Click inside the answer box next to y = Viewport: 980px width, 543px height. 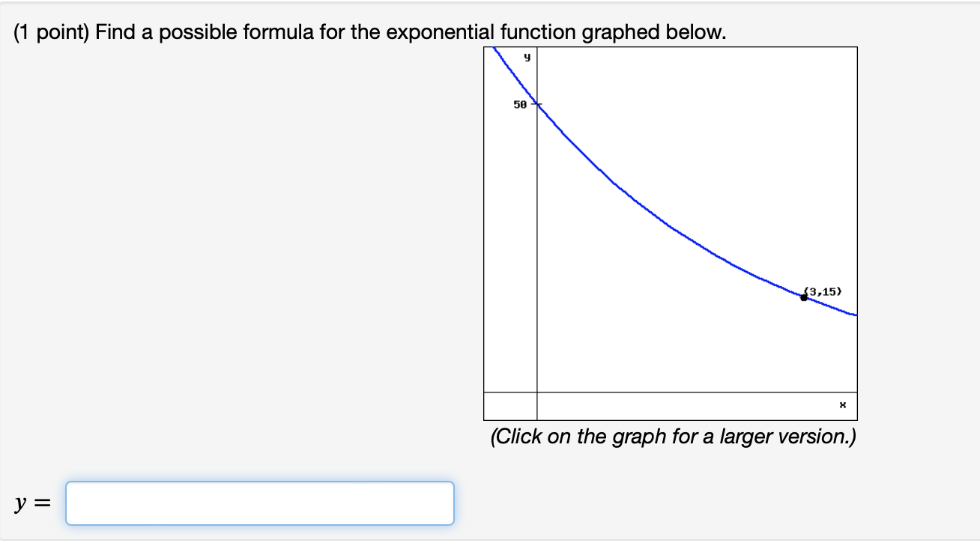tap(258, 503)
